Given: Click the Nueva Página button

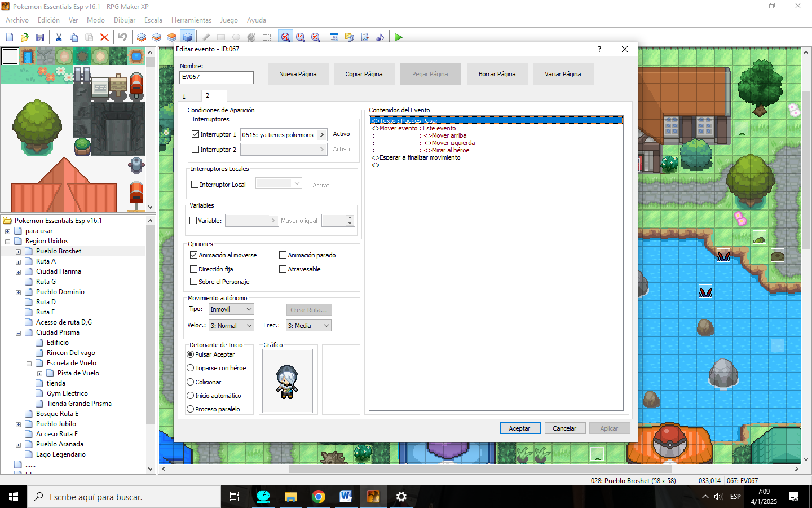Looking at the screenshot, I should click(298, 74).
